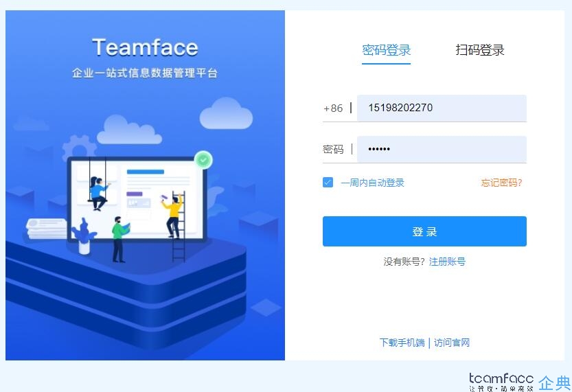Viewport: 572px width, 392px height.
Task: Switch to the 扫码登录 tab
Action: pos(480,50)
